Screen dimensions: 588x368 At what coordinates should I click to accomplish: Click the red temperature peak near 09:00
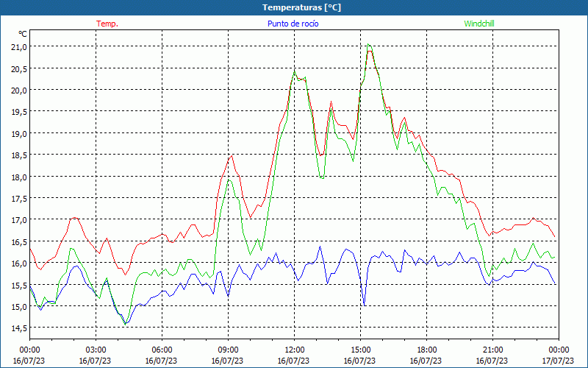pos(232,156)
